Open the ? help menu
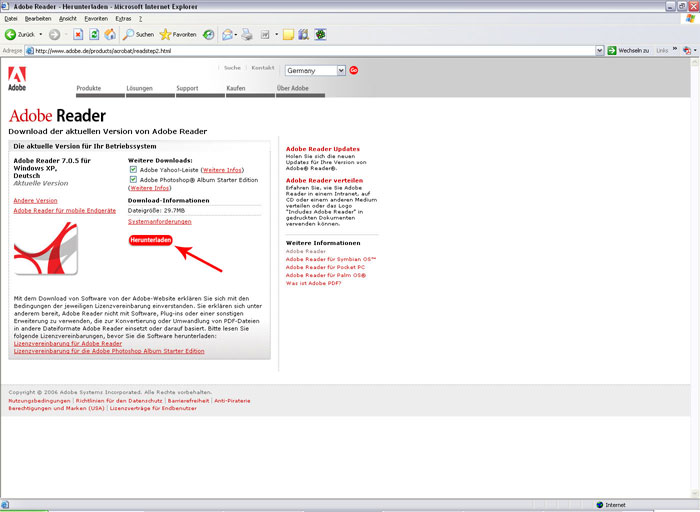This screenshot has width=700, height=512. 140,19
